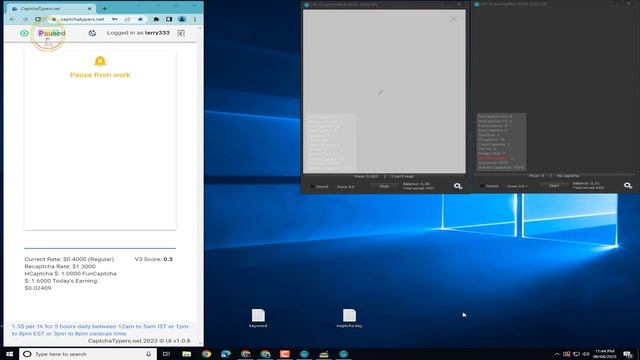Close the captcha panel with the X in the left bot window

point(453,18)
